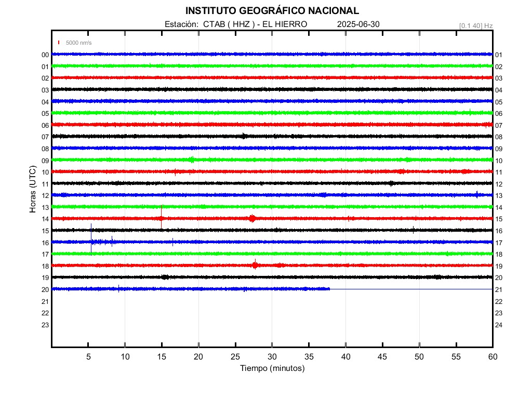Click the 50 tick label on the minutes axis
Viewport: 532px width, 399px height.
[419, 357]
